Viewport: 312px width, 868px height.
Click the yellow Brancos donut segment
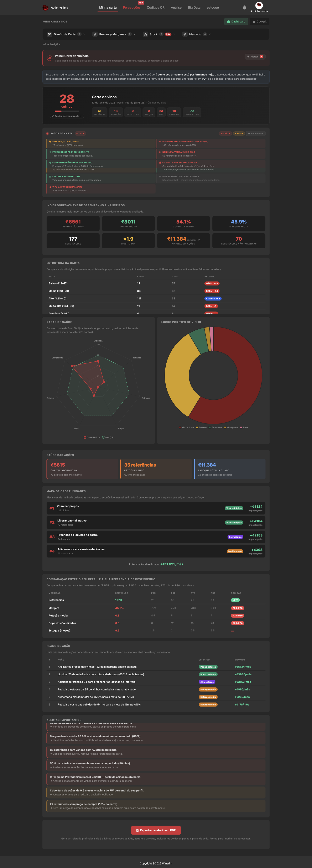pos(177,374)
